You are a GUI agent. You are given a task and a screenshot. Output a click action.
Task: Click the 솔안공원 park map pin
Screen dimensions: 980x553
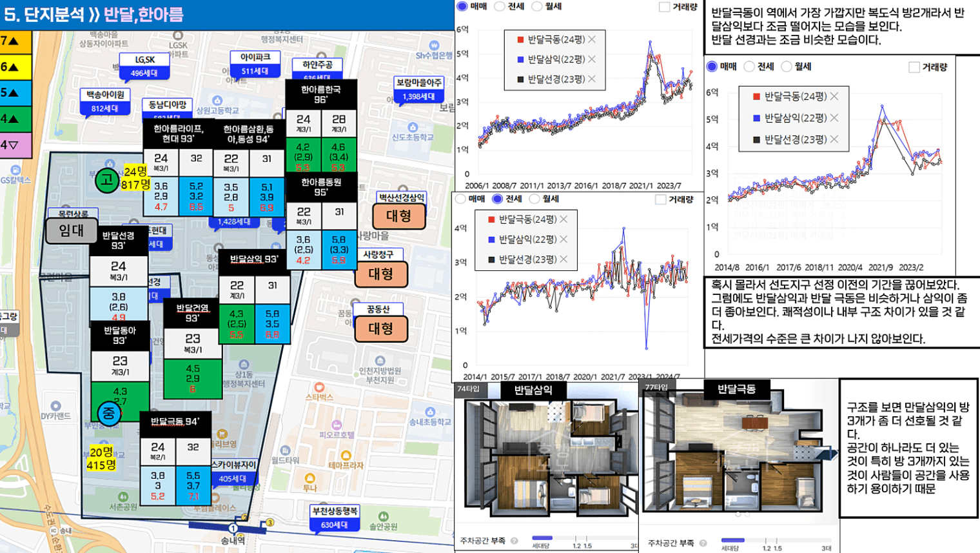(383, 517)
